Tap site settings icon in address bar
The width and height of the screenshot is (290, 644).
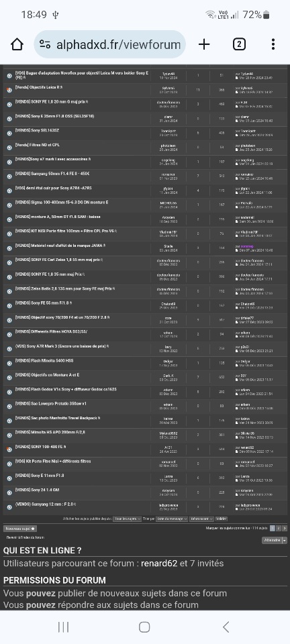coord(45,44)
